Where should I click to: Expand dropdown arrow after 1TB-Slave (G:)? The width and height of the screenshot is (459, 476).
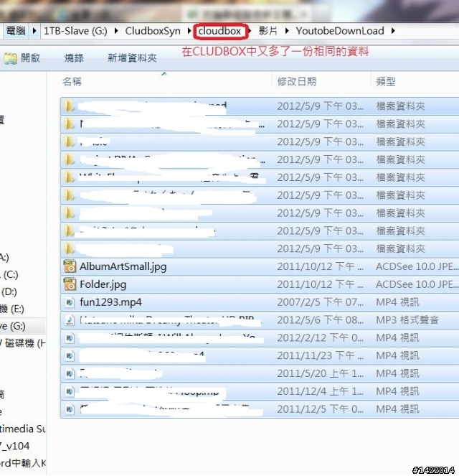click(x=116, y=31)
